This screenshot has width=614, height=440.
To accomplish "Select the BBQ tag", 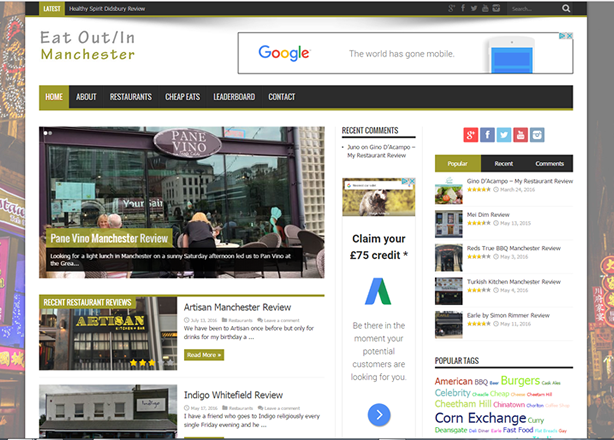I will tap(481, 382).
